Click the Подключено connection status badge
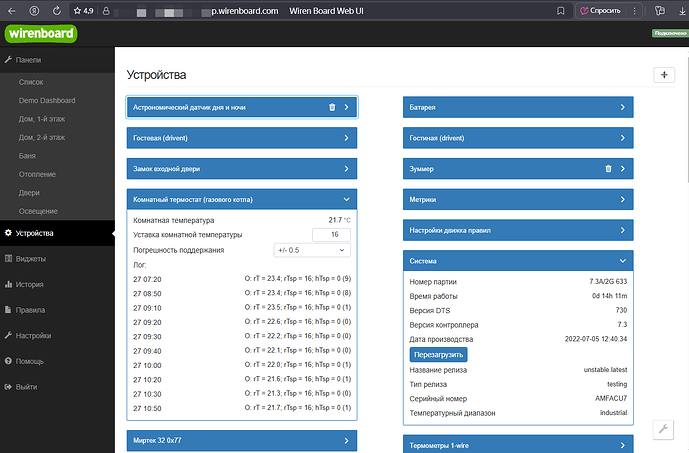Screen dimensions: 689x453 (x=670, y=33)
